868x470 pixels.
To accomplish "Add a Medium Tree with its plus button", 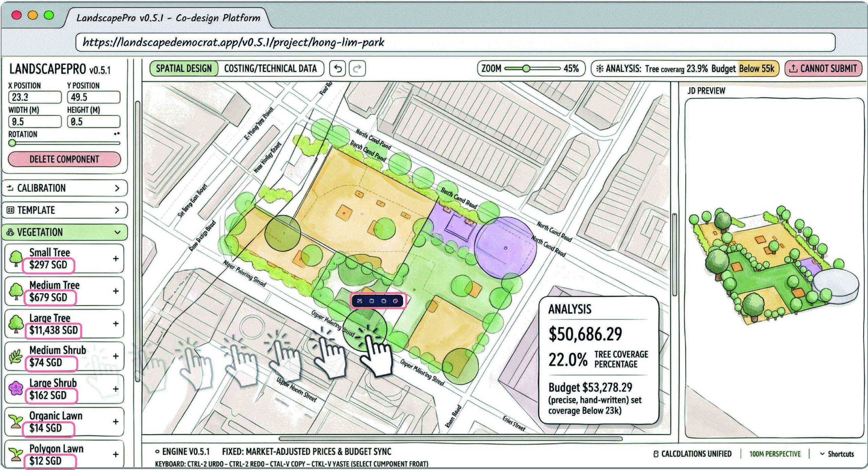I will [116, 291].
